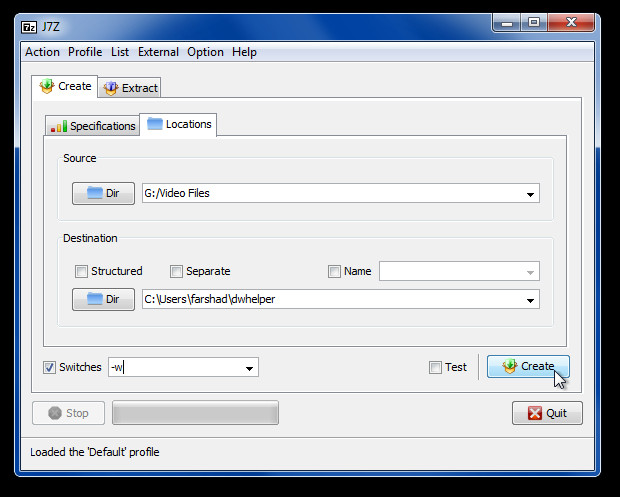Expand the Destination path dropdown arrow
The height and width of the screenshot is (497, 620).
tap(530, 300)
